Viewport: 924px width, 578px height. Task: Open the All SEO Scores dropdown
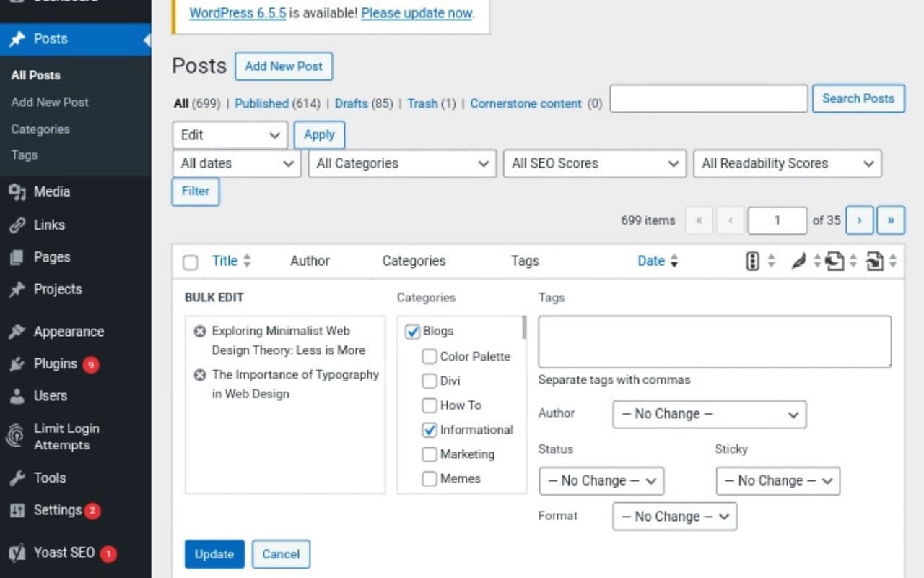point(593,163)
